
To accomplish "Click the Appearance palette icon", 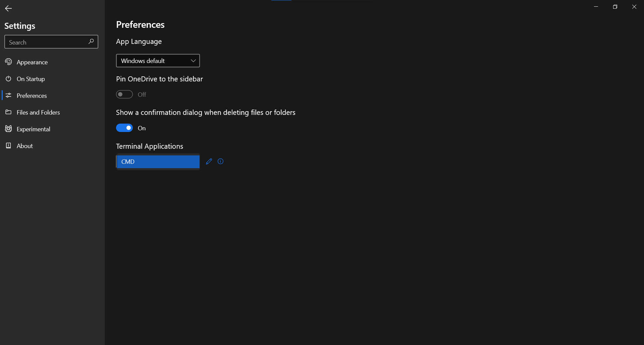I will [8, 62].
